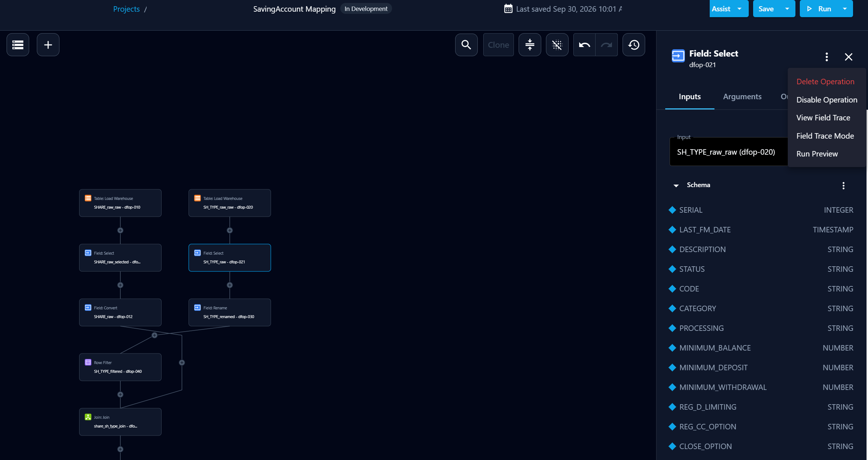Click the vertical align collapse icon
Screen dimensions: 868x460
click(x=530, y=45)
